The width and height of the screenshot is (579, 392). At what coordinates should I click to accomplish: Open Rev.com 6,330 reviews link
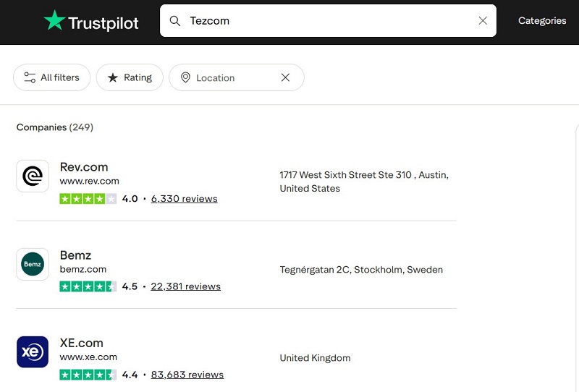tap(185, 199)
